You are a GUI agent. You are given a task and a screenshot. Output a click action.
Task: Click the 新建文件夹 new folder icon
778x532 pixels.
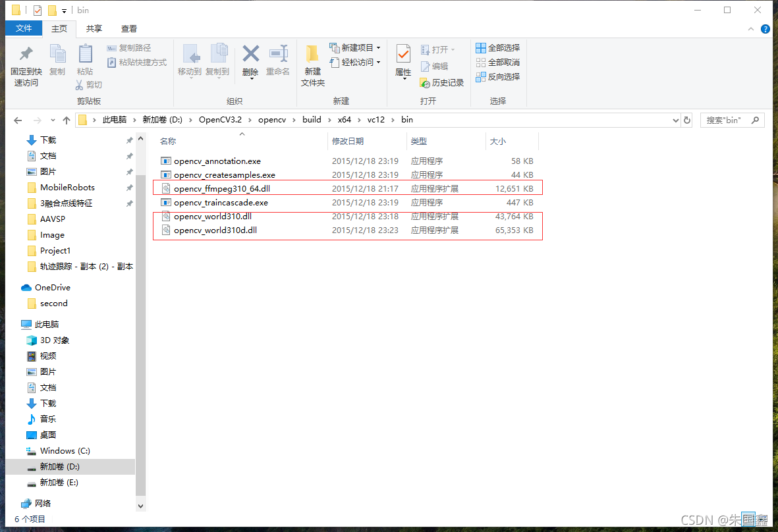[313, 53]
